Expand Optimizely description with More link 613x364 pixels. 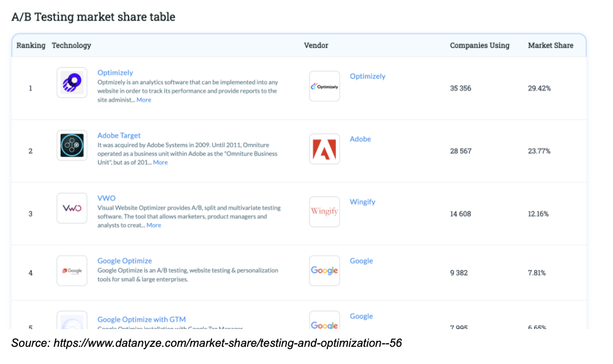click(x=143, y=100)
